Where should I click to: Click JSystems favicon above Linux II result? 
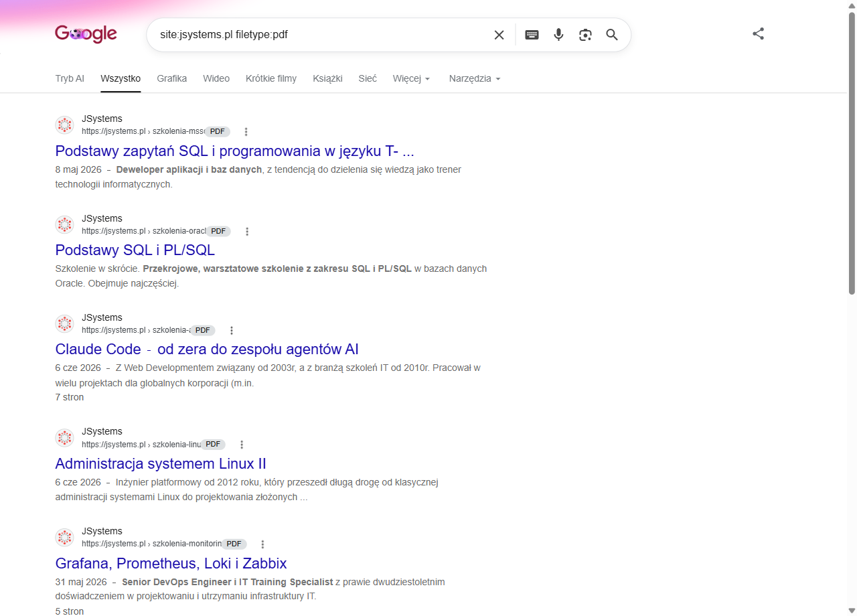(x=64, y=438)
